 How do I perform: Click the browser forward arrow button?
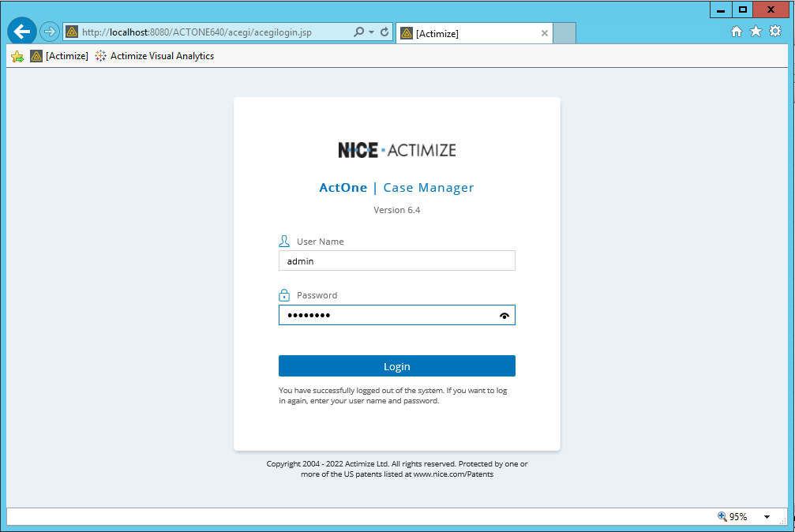pyautogui.click(x=49, y=32)
